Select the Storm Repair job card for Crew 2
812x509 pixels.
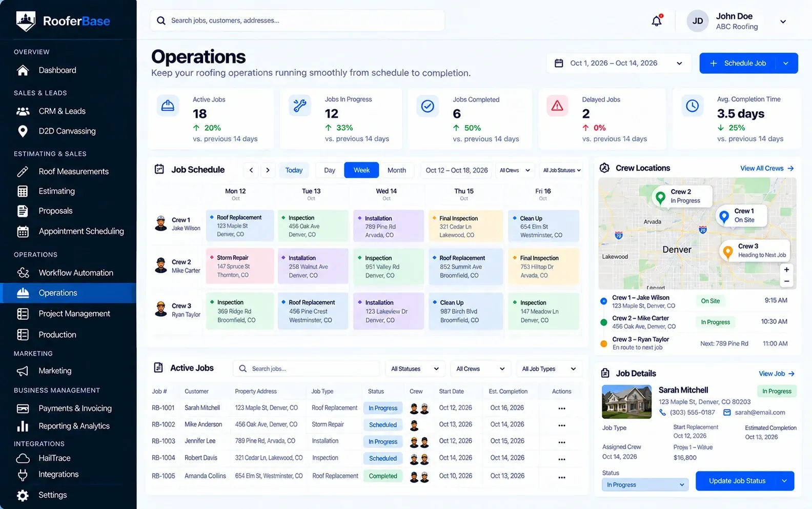pos(240,266)
